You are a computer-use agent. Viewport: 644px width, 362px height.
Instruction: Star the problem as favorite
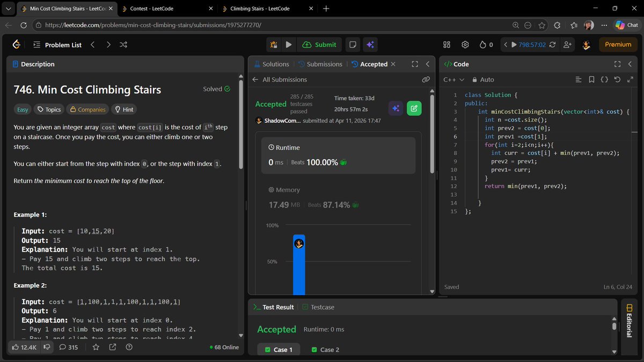[x=96, y=347]
